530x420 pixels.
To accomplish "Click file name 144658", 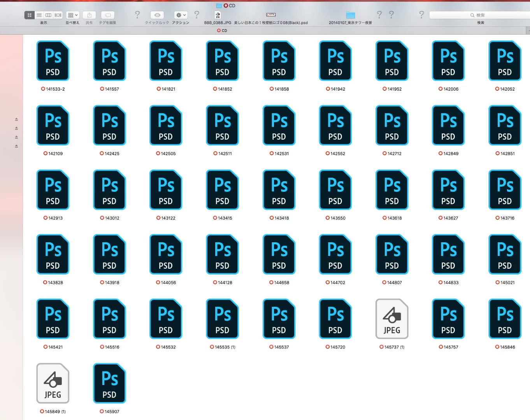I will click(x=282, y=283).
